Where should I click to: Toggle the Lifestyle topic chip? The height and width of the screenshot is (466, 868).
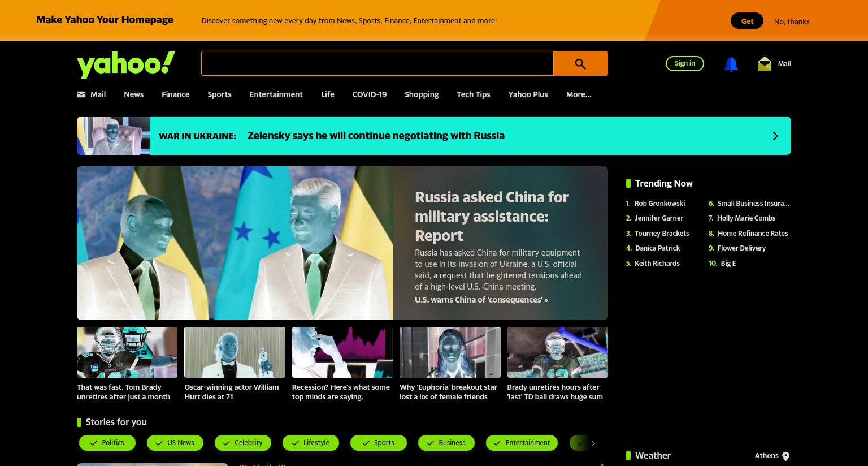coord(311,443)
